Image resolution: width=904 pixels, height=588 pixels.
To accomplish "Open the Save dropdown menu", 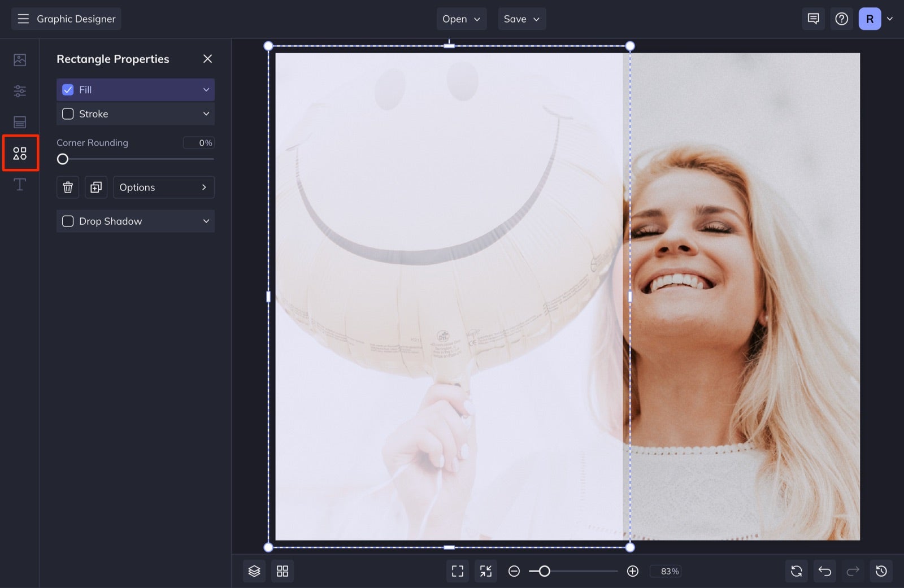I will pyautogui.click(x=521, y=19).
